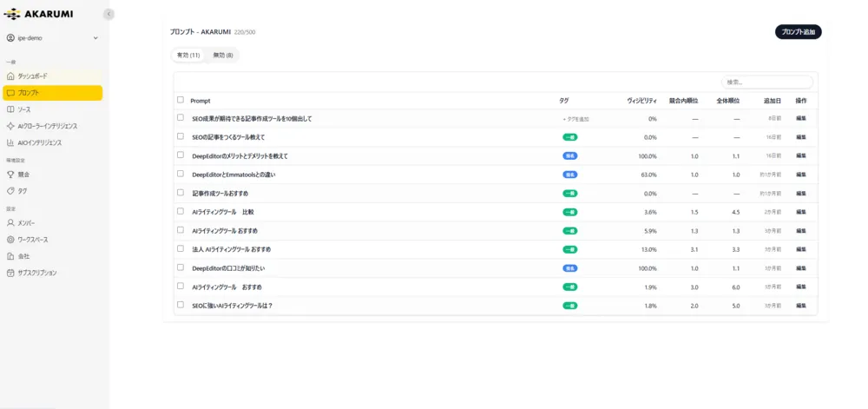The image size is (868, 409).
Task: Click the 220/500 prompt count text
Action: tap(245, 32)
